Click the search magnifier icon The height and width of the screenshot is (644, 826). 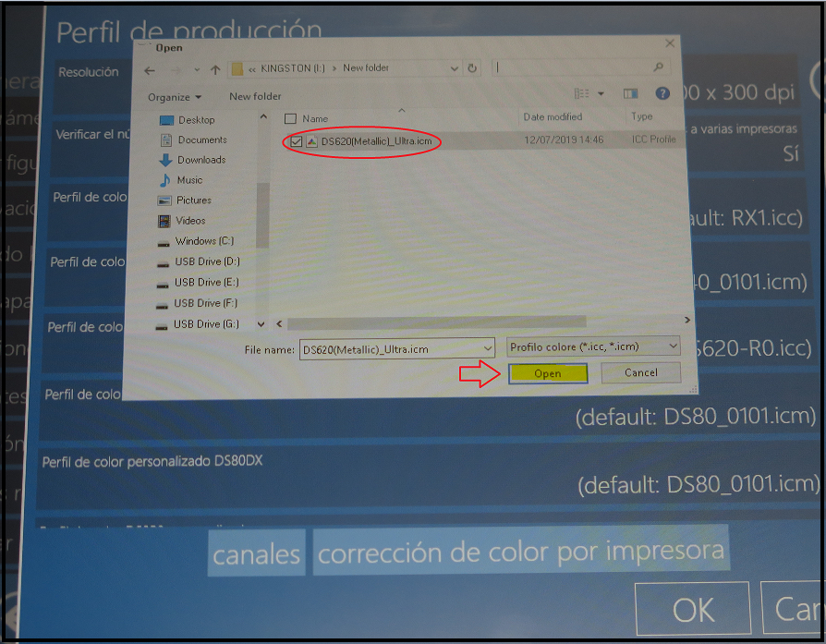coord(658,67)
